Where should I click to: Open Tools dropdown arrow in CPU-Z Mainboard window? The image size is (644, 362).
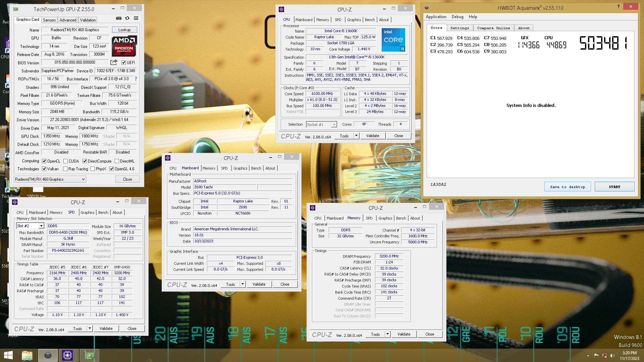click(x=243, y=284)
